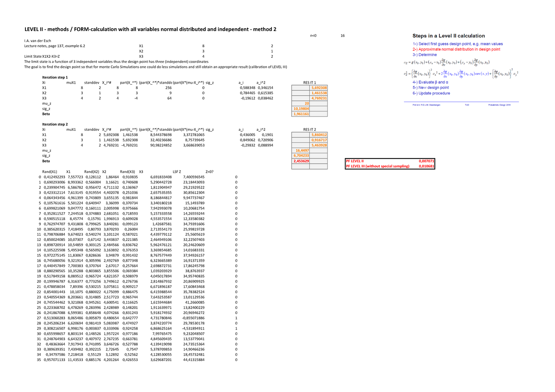Select the value 16 next to n<0
The image size is (555, 392).
pos(342,35)
